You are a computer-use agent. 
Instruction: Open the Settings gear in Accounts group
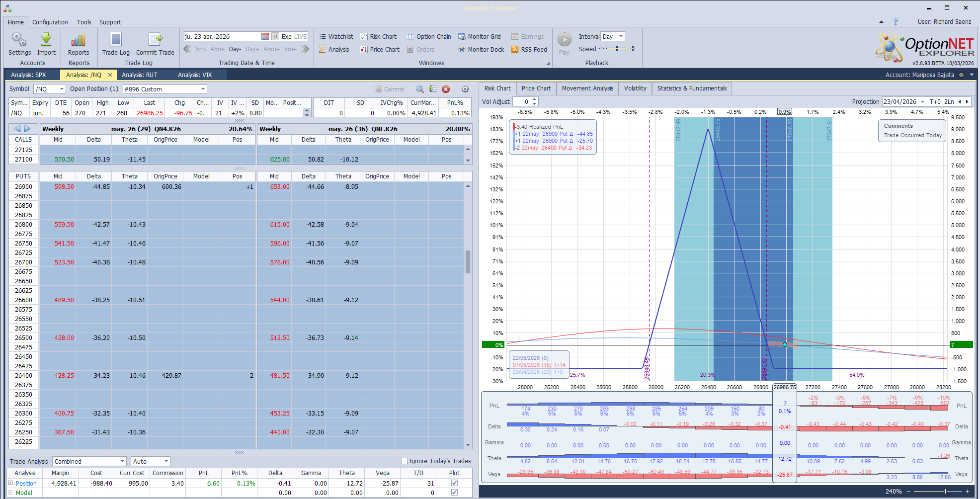[19, 44]
